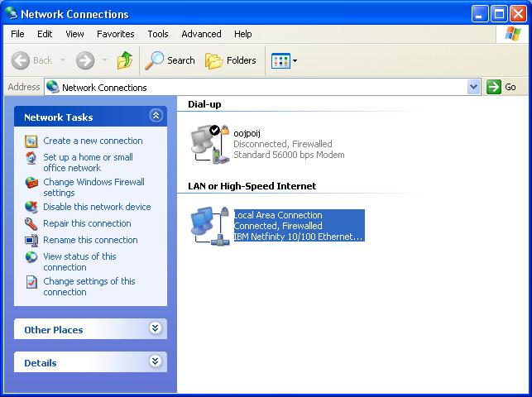Screen dimensions: 532x397
Task: Click the Address field text box
Action: point(262,87)
